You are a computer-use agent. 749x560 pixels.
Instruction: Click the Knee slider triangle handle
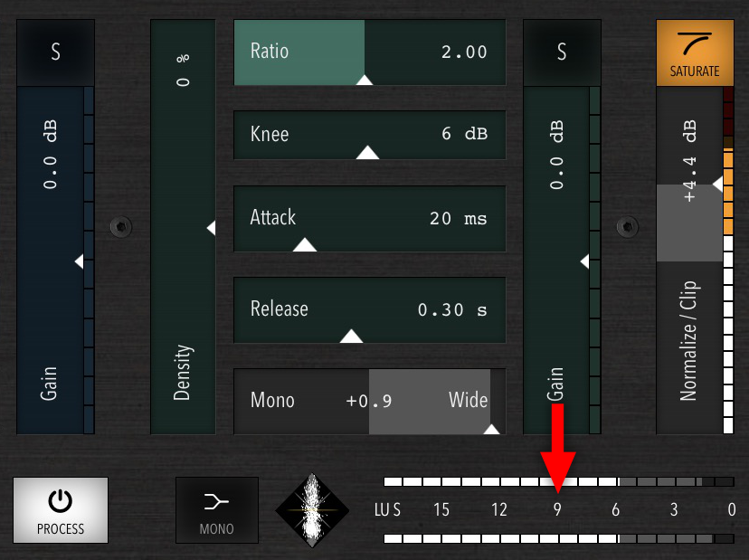coord(367,152)
